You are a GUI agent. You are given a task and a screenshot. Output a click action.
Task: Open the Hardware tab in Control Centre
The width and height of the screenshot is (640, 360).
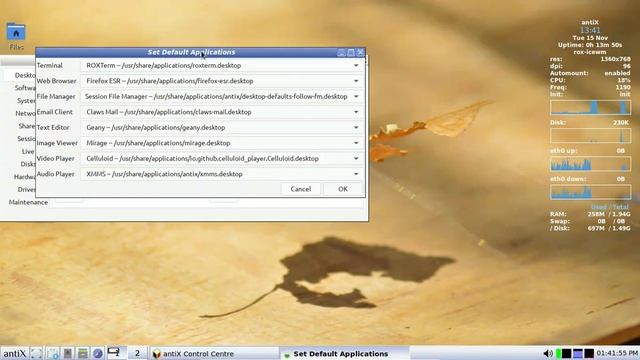pos(24,177)
